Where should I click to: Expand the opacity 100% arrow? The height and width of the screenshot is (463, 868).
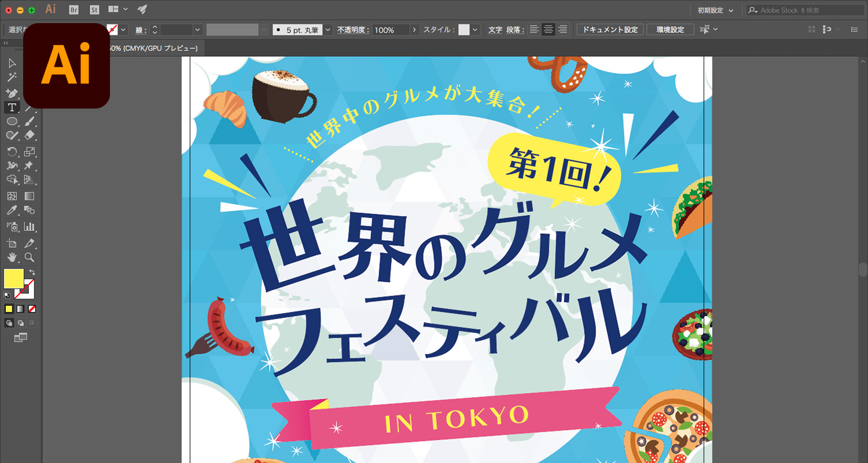point(414,30)
